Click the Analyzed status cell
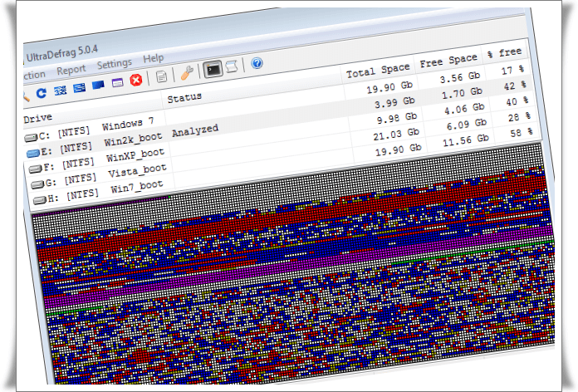578x392 pixels. pos(195,130)
